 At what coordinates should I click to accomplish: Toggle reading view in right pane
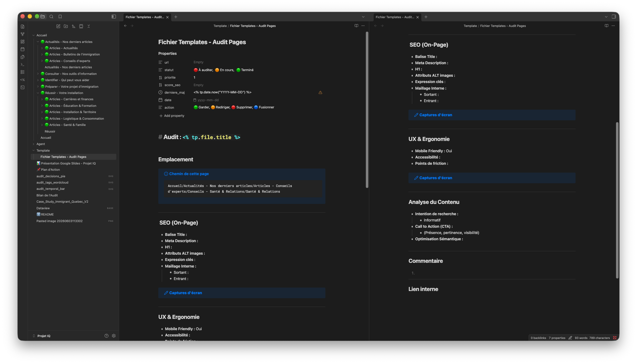coord(607,26)
